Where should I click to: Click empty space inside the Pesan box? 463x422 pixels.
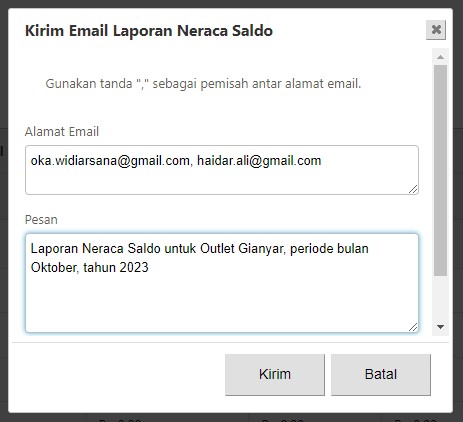click(x=222, y=305)
